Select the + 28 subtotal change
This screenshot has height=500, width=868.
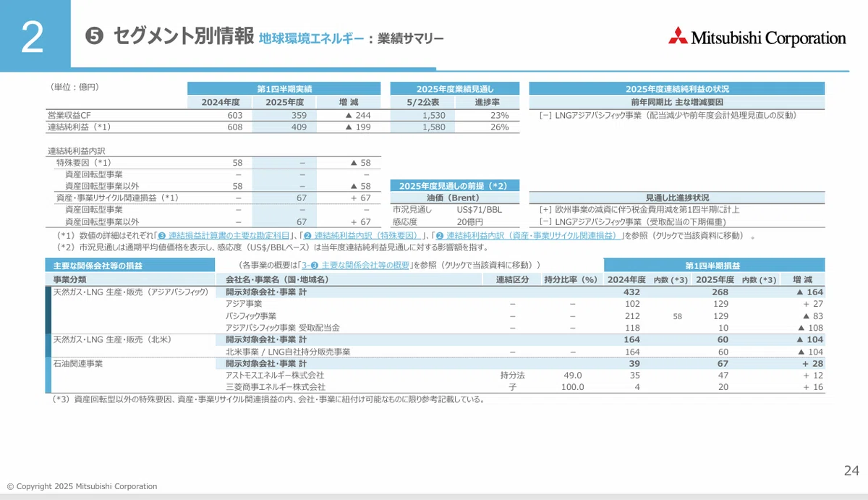click(x=812, y=363)
